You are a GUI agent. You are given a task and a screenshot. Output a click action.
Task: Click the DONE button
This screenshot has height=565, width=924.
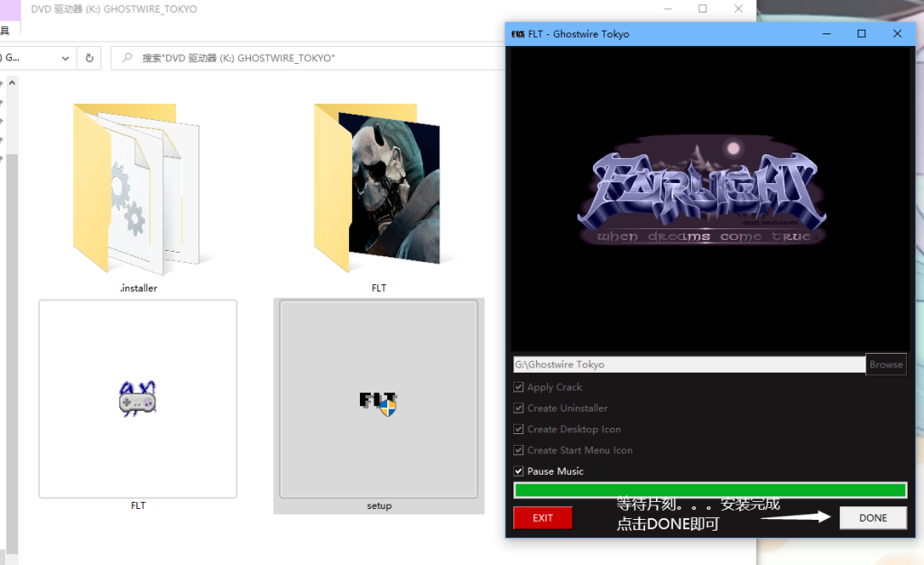(x=873, y=518)
